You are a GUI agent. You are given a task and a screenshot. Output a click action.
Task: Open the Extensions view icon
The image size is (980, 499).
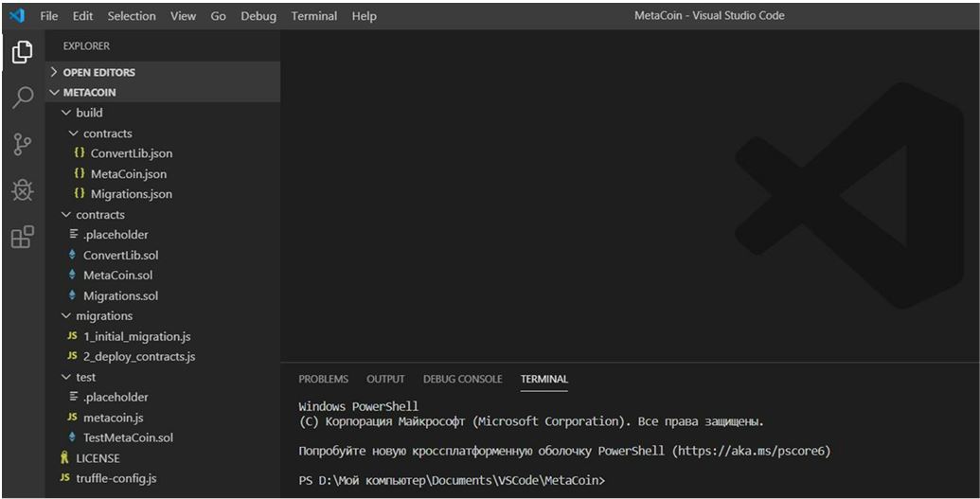22,237
